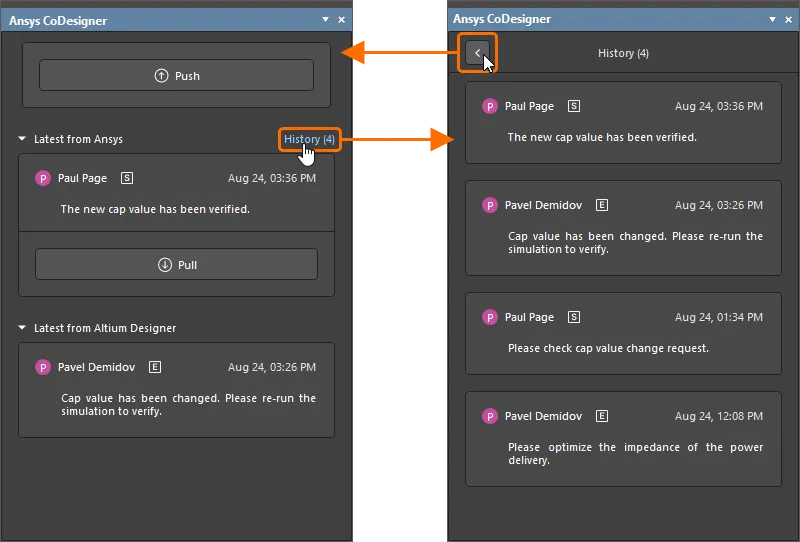Close the right Ansys CoDesigner panel
800x542 pixels.
[788, 20]
